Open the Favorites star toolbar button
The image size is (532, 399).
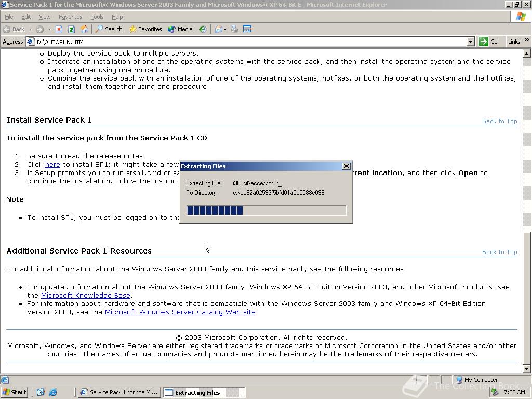tap(145, 29)
